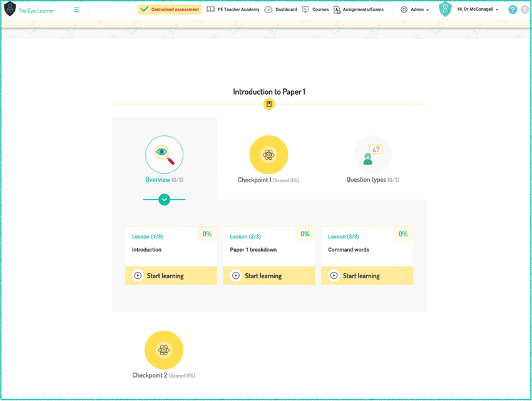Click the Introduction lesson title

[146, 249]
